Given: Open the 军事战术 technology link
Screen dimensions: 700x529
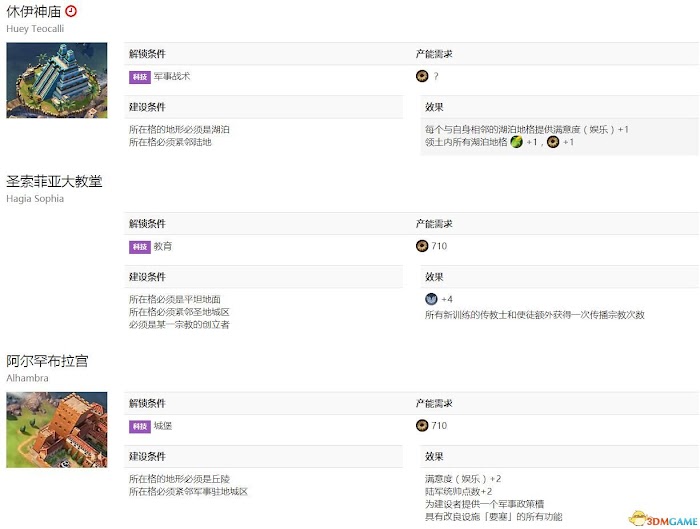Looking at the screenshot, I should point(172,76).
